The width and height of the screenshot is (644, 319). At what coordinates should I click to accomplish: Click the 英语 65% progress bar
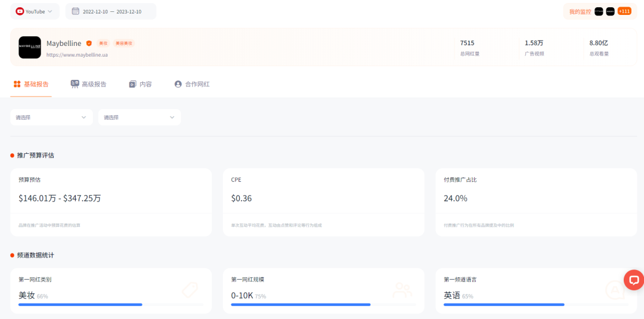coord(536,305)
